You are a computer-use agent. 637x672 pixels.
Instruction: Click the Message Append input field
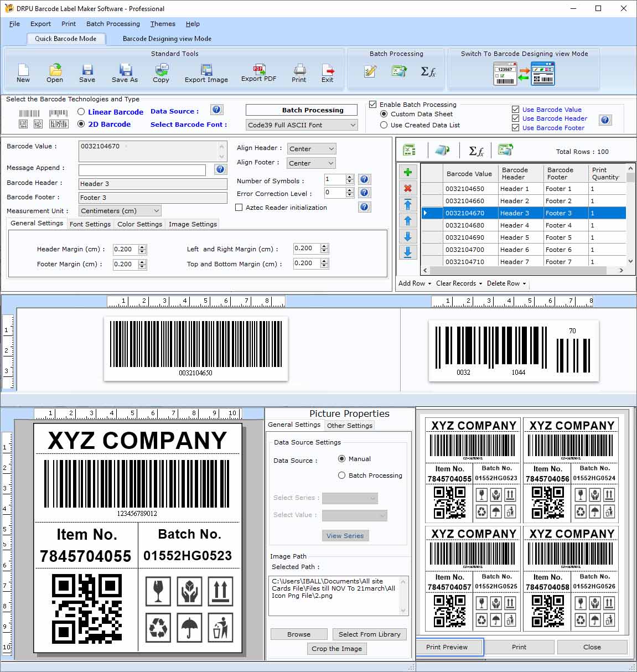click(142, 170)
